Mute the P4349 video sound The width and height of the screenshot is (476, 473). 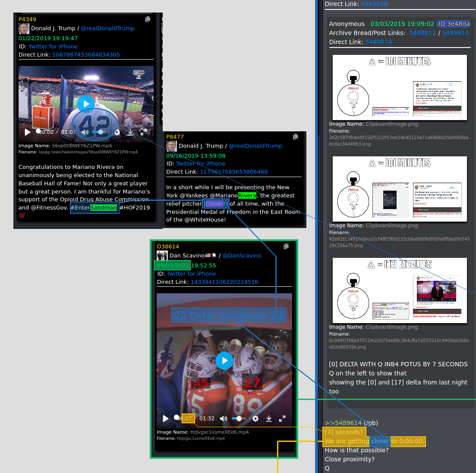(x=85, y=132)
